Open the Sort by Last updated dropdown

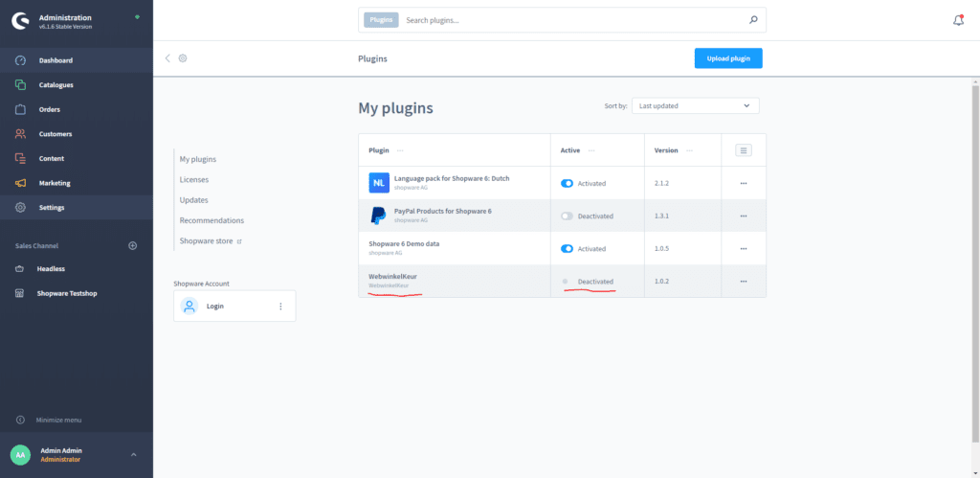pyautogui.click(x=695, y=105)
